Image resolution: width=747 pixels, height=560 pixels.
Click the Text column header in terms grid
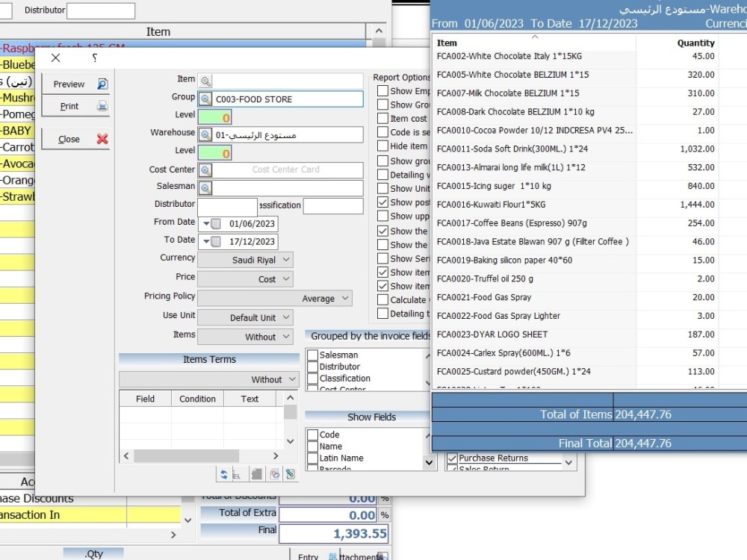click(249, 399)
